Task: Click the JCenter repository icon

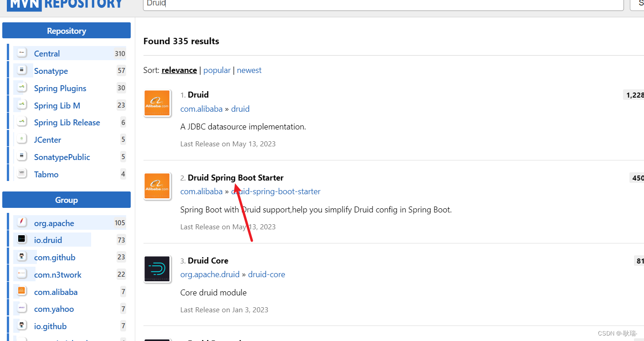Action: coord(21,139)
